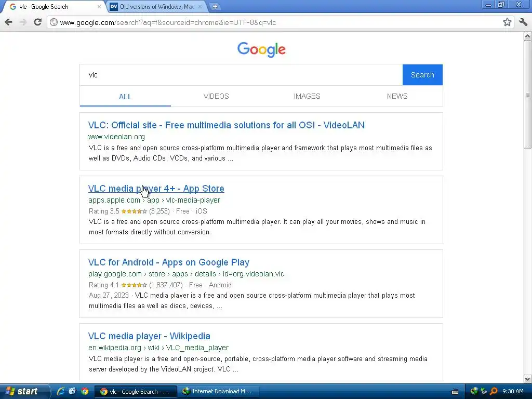Open a new browser tab
Screen dimensions: 532x399
pos(215,6)
